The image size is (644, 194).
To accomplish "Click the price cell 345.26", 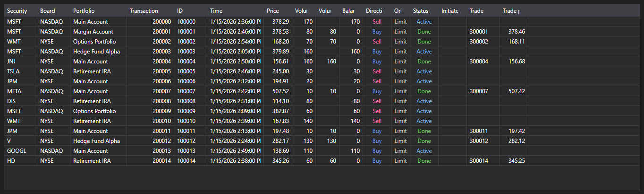I will point(278,161).
